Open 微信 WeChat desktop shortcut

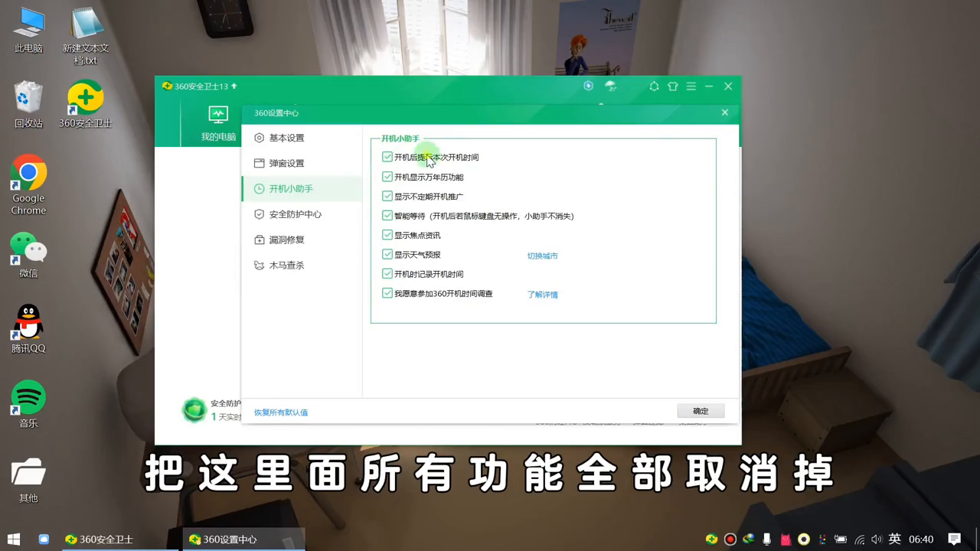pyautogui.click(x=28, y=255)
